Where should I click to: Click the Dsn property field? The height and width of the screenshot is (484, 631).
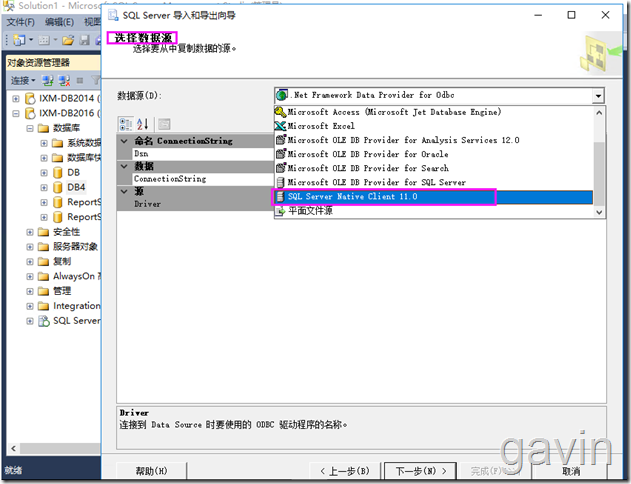pyautogui.click(x=203, y=154)
